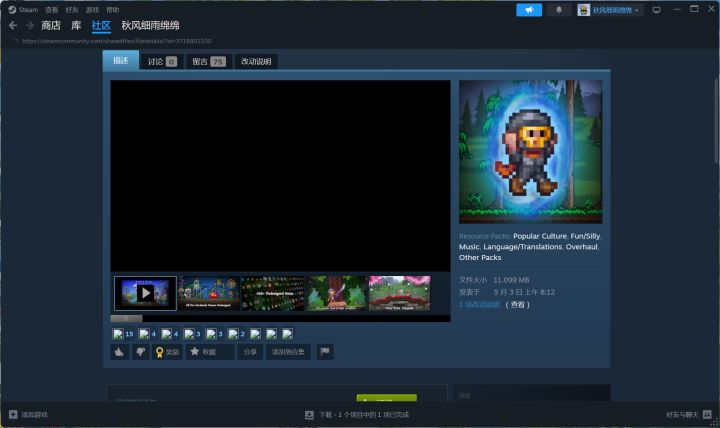Favorite with the star 收藏 button
The width and height of the screenshot is (720, 428).
210,352
